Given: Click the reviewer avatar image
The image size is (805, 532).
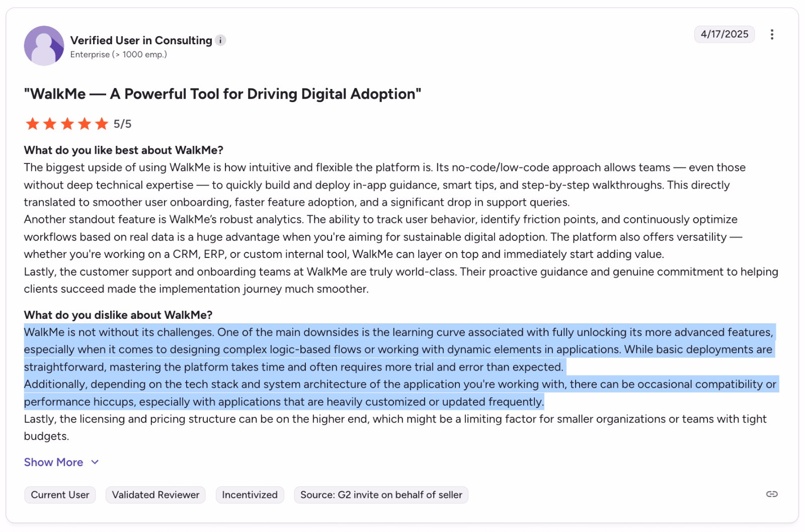Looking at the screenshot, I should click(44, 46).
